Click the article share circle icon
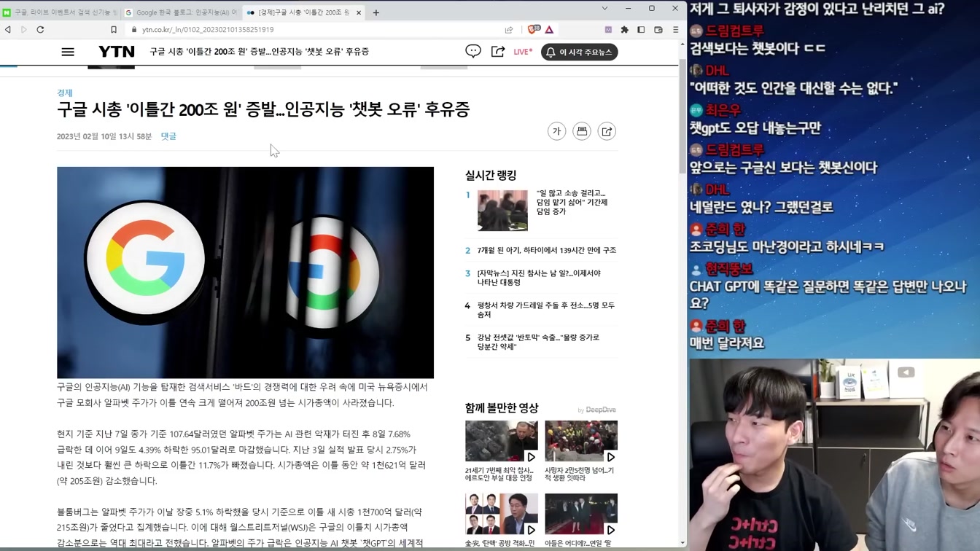 607,131
